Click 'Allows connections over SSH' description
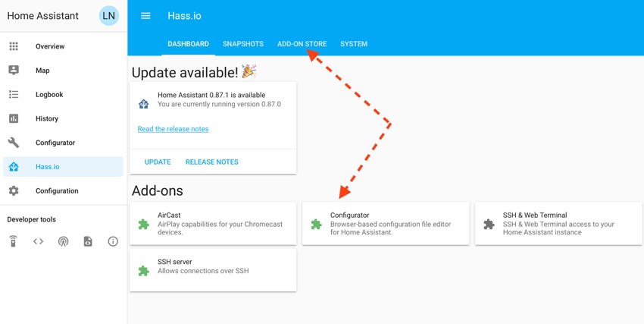This screenshot has width=644, height=324. point(203,271)
